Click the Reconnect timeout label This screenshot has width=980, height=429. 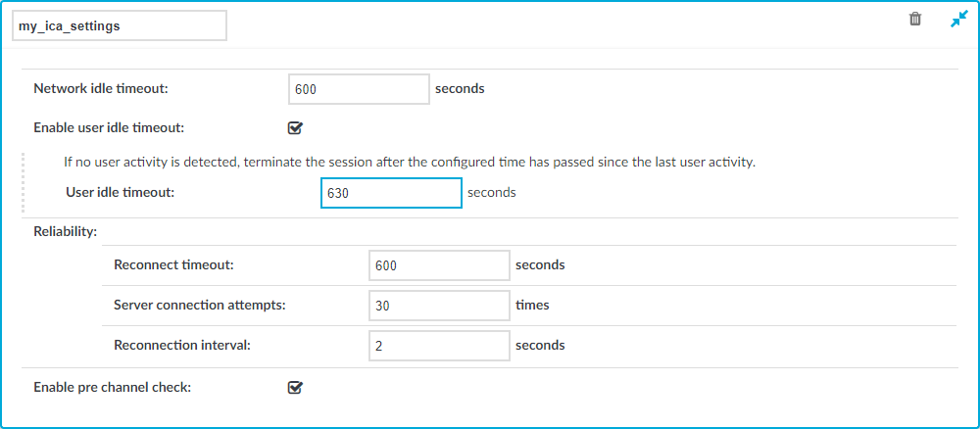[x=173, y=264]
